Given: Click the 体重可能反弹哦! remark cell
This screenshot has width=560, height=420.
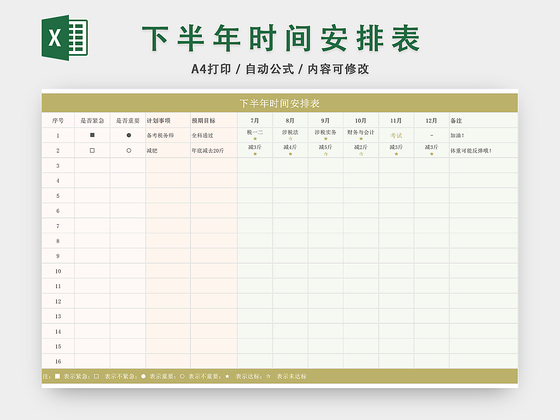Looking at the screenshot, I should 484,150.
